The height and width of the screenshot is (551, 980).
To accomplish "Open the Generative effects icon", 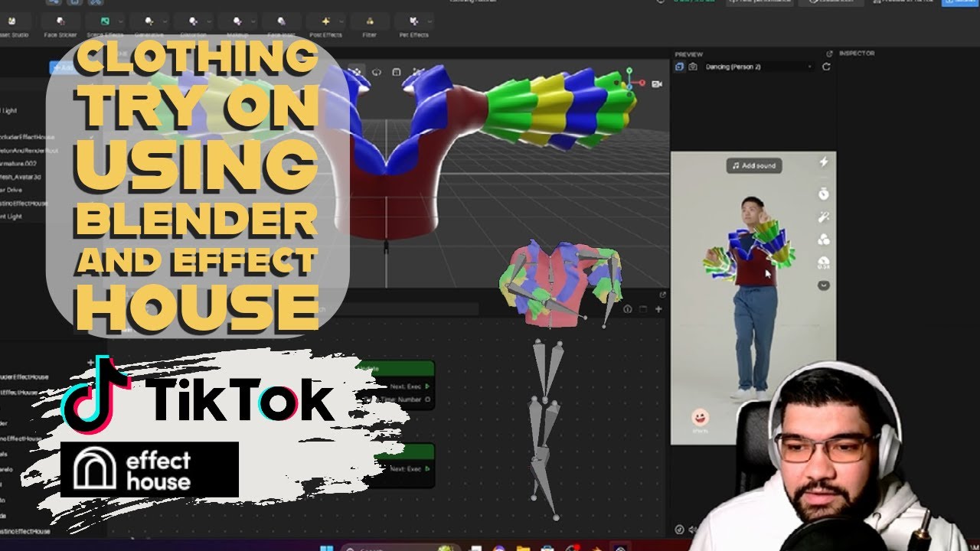I will pos(149,21).
